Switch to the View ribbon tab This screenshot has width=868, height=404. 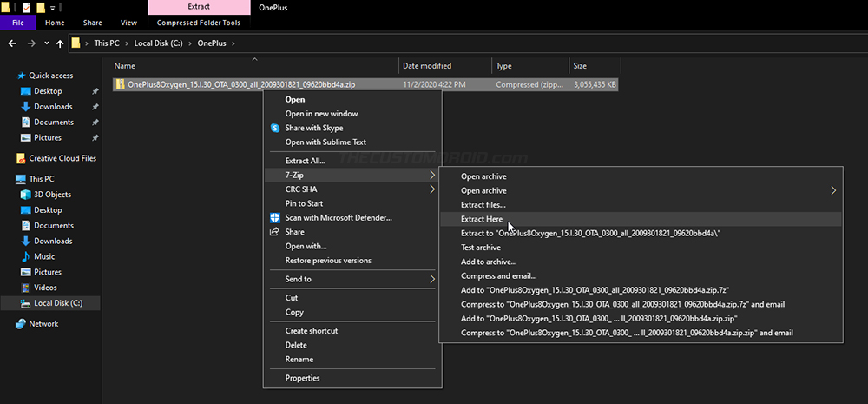coord(128,23)
